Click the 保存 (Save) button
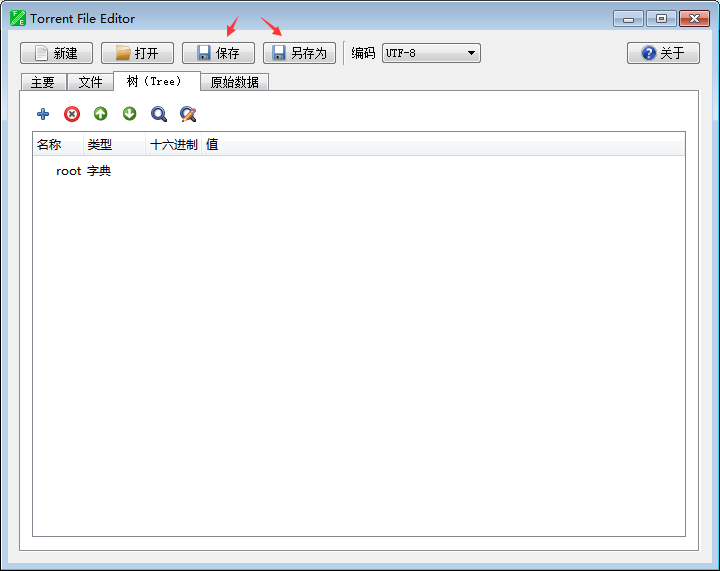The height and width of the screenshot is (571, 720). coord(218,53)
